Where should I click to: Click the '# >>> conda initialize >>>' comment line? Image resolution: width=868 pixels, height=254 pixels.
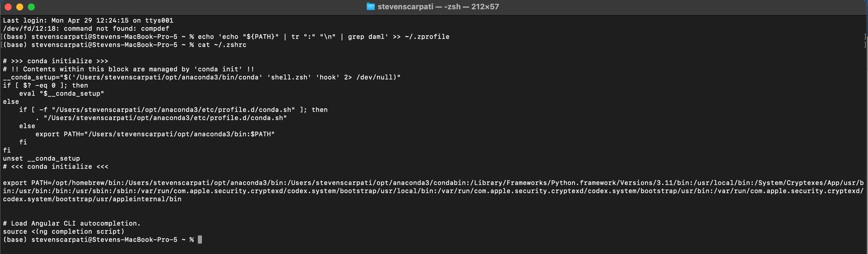pyautogui.click(x=56, y=61)
